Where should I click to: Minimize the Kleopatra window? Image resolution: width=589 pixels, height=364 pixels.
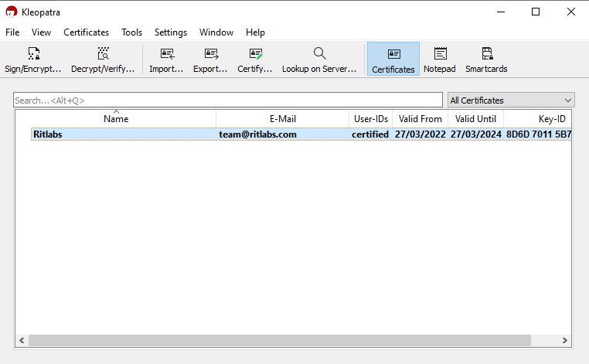501,12
